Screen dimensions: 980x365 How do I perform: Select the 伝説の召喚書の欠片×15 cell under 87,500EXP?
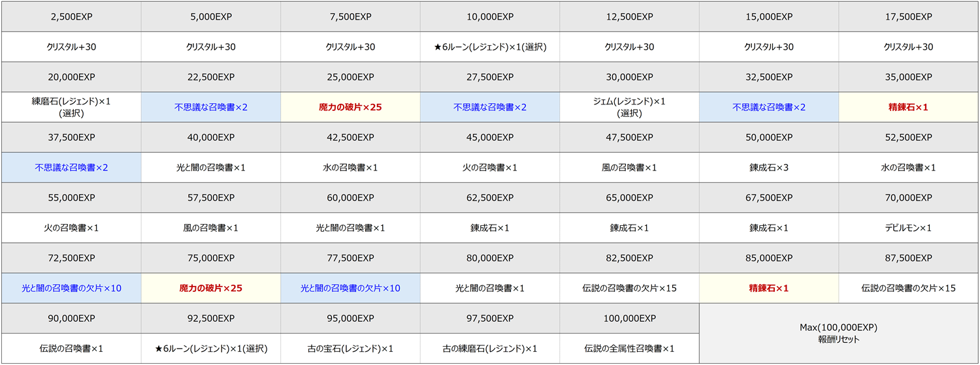tap(908, 288)
